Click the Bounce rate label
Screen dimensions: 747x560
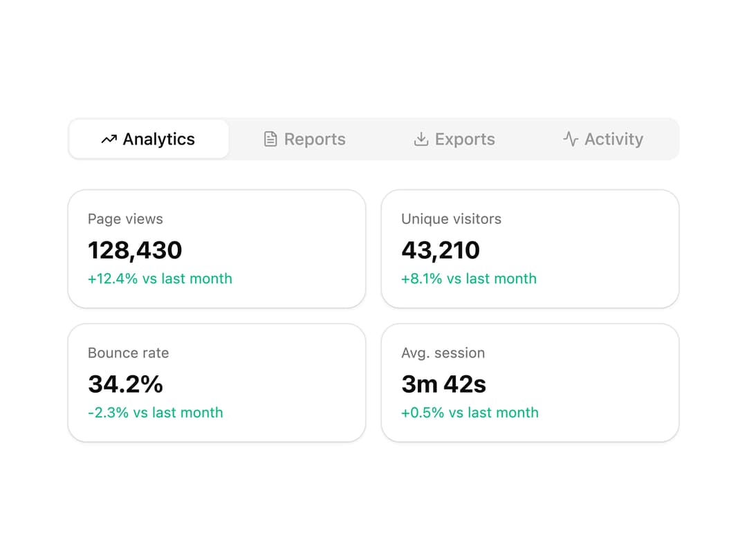pos(128,353)
